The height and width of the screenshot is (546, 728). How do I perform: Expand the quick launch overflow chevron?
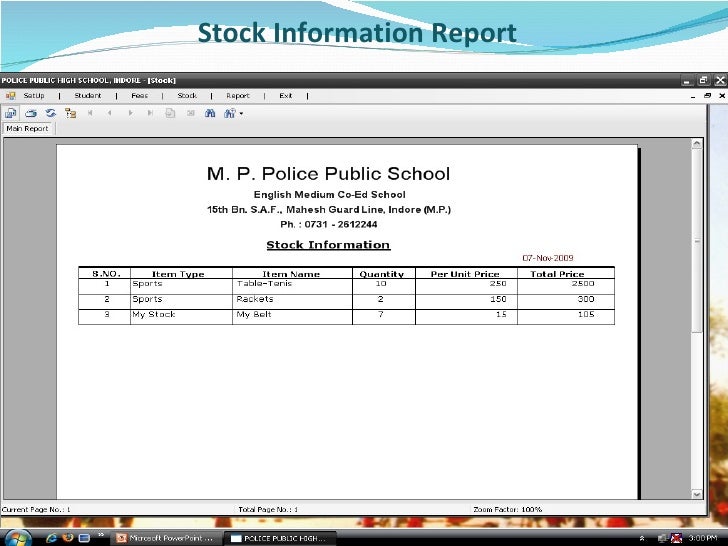pyautogui.click(x=101, y=535)
